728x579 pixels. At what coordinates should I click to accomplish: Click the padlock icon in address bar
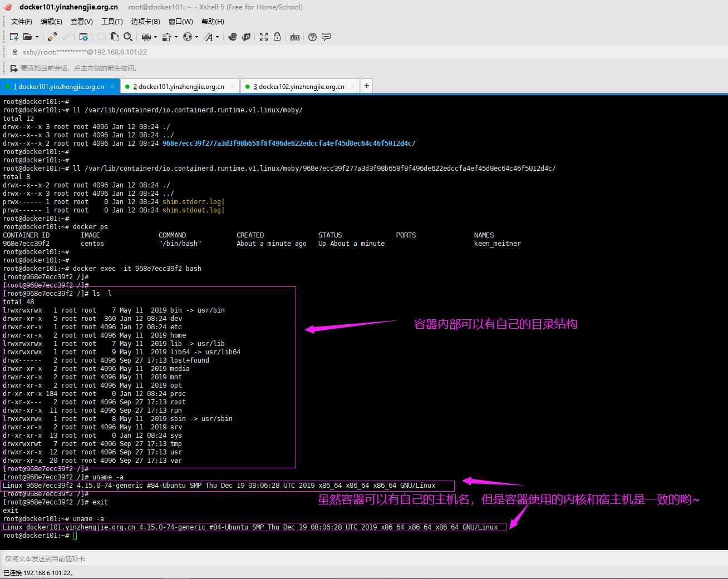click(x=15, y=52)
